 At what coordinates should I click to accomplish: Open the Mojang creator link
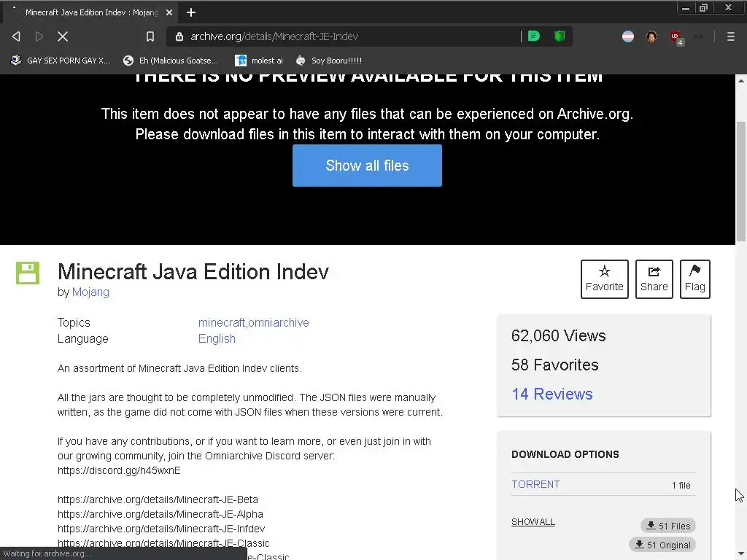coord(90,292)
